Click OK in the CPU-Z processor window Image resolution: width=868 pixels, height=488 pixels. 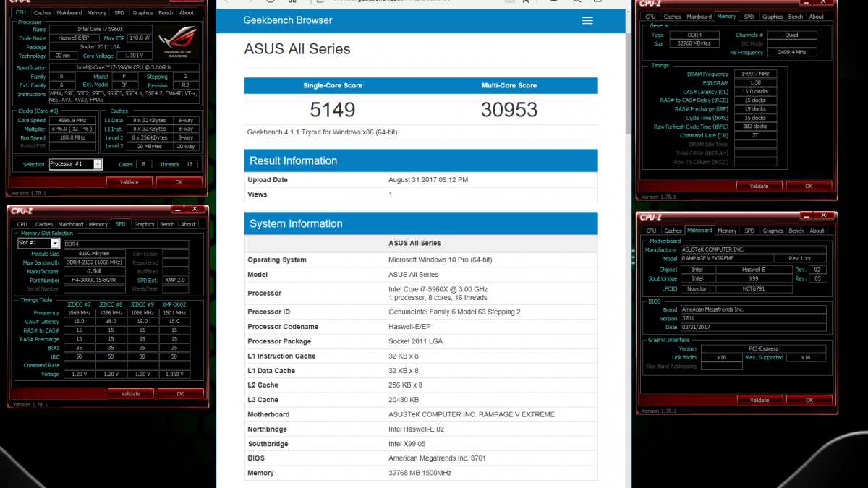coord(179,182)
